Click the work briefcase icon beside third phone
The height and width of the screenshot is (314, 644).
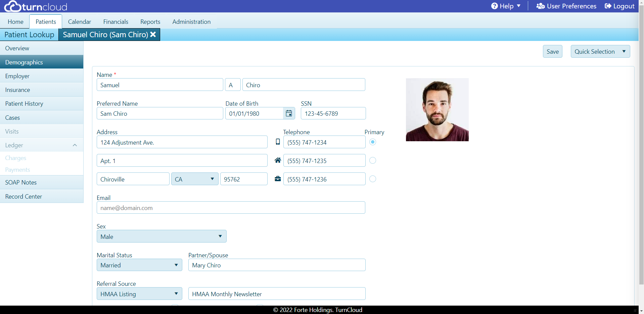[278, 179]
